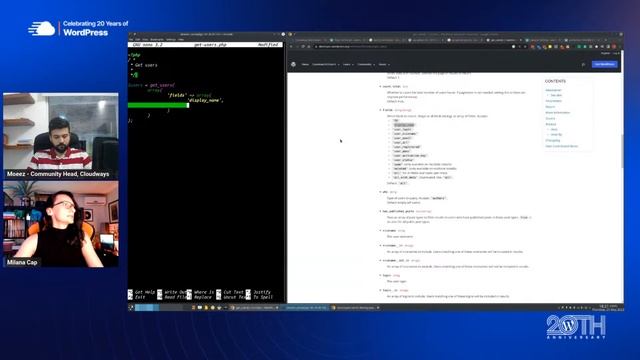
Task: Click 'user_email' in the fields list
Action: pos(403,138)
